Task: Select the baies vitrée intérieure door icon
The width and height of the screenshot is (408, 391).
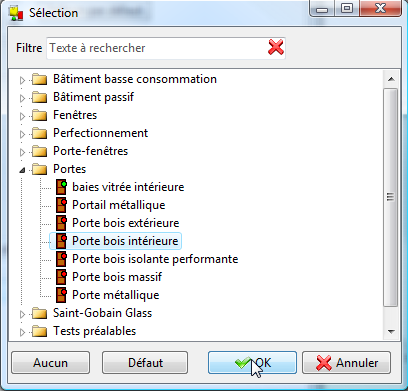Action: [x=61, y=187]
